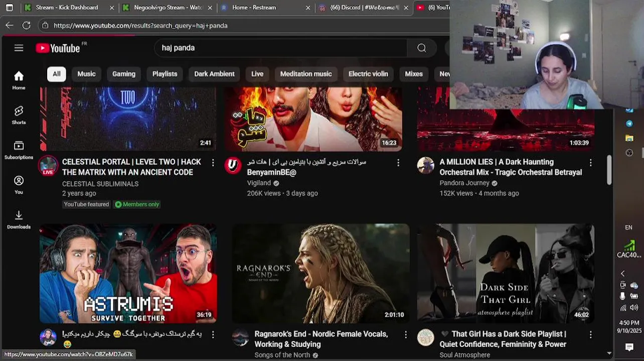
Task: Open options menu for A MILLION LIES video
Action: pyautogui.click(x=590, y=162)
